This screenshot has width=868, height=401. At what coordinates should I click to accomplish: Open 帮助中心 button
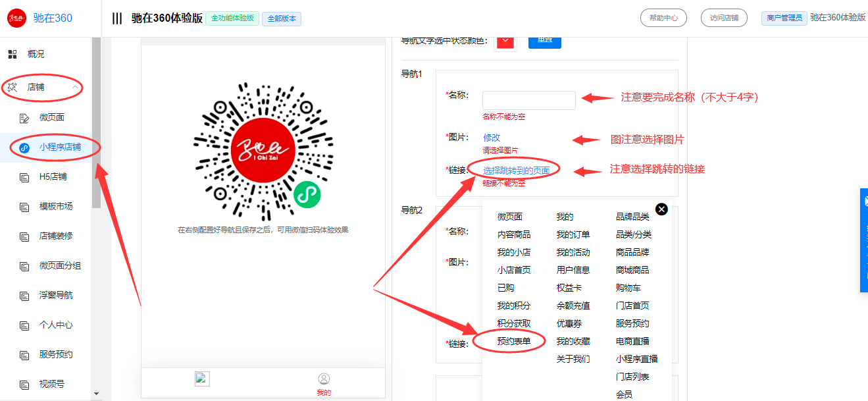pyautogui.click(x=663, y=18)
